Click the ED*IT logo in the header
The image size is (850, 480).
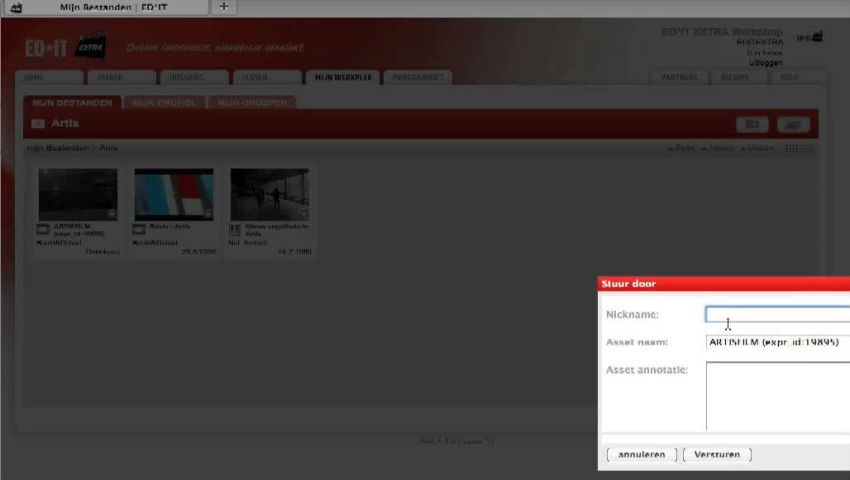46,48
